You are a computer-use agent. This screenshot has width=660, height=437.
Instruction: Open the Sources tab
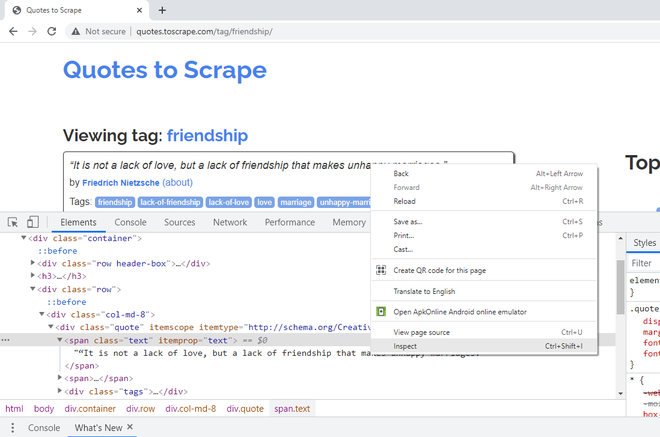180,222
